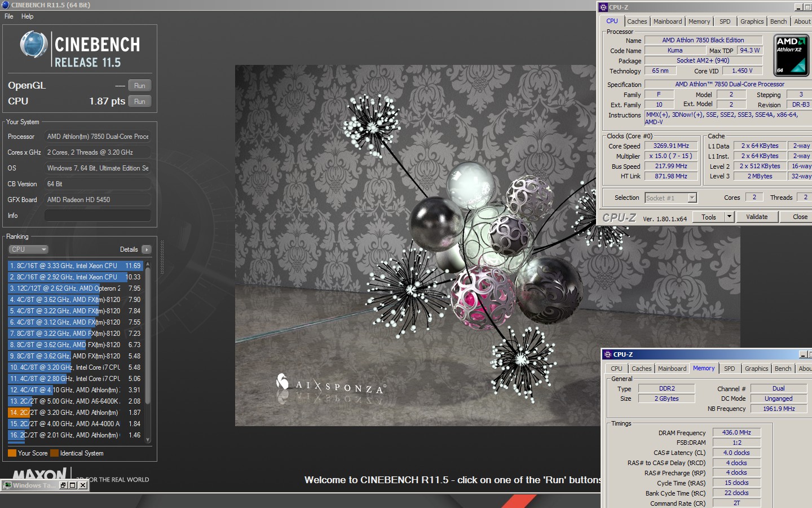The width and height of the screenshot is (812, 508).
Task: Toggle the ranking Details arrow button
Action: click(147, 249)
